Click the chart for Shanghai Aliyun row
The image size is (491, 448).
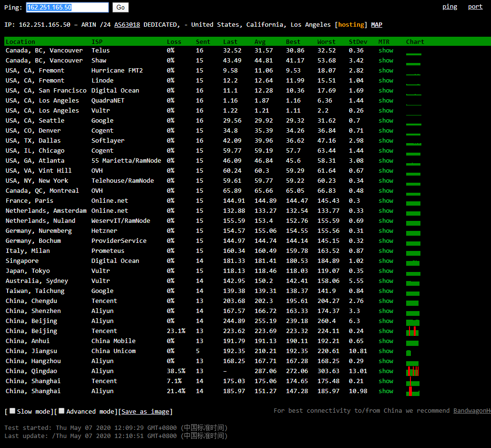[x=412, y=391]
